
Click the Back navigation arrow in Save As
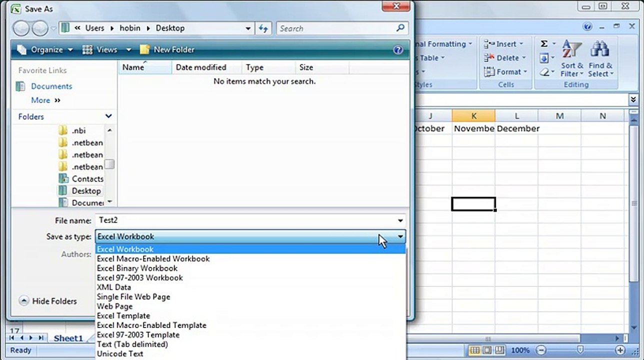click(x=21, y=28)
